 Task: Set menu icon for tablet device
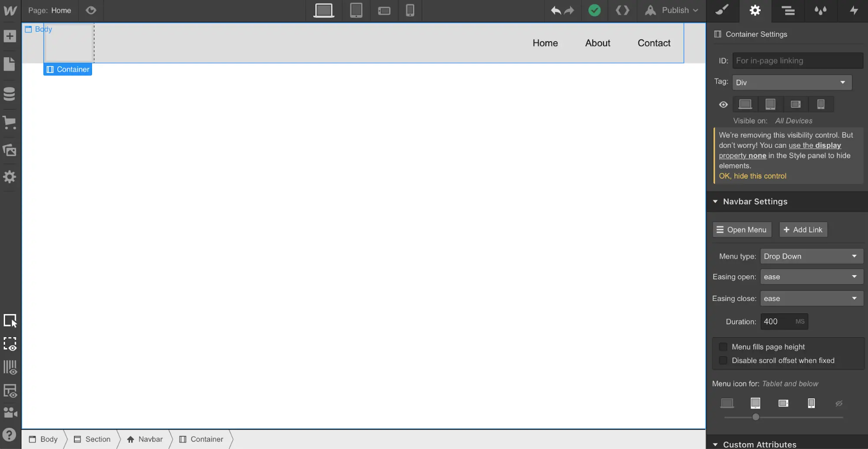tap(756, 403)
